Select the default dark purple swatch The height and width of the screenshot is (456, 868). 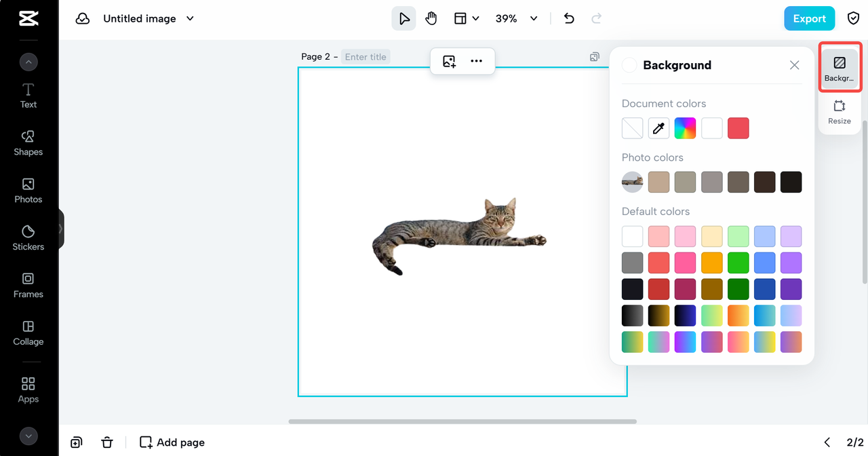pos(791,289)
